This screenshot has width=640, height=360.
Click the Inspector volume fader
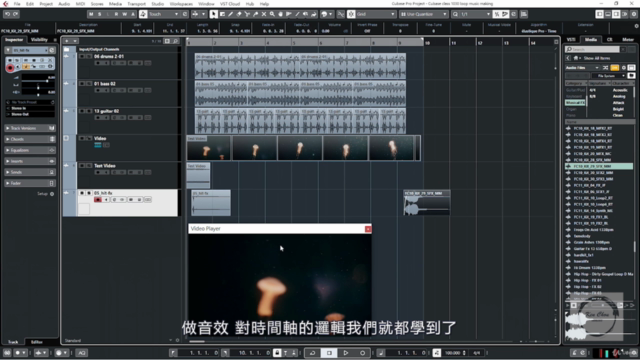(x=38, y=81)
